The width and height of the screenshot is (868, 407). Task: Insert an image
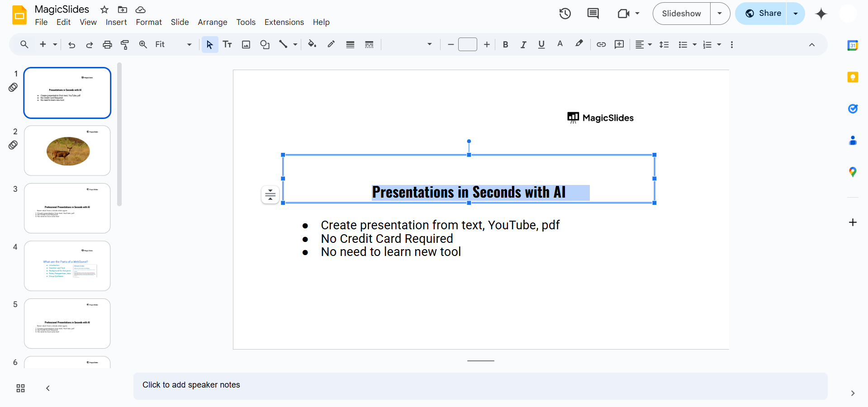click(246, 44)
